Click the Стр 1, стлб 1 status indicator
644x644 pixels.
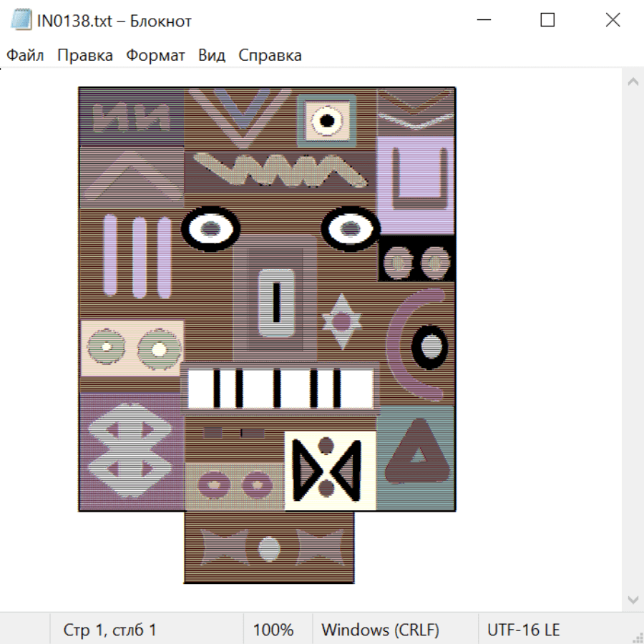pos(110,630)
